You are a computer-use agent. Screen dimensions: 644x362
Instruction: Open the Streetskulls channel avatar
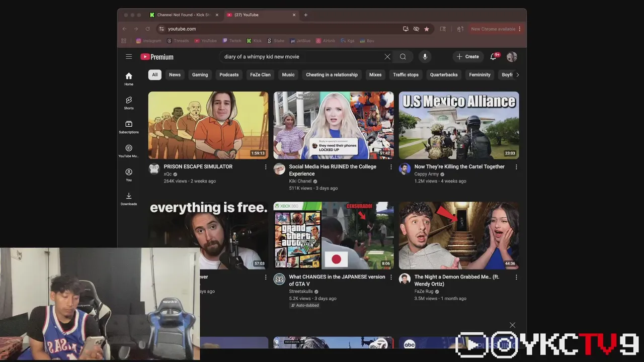(x=279, y=279)
